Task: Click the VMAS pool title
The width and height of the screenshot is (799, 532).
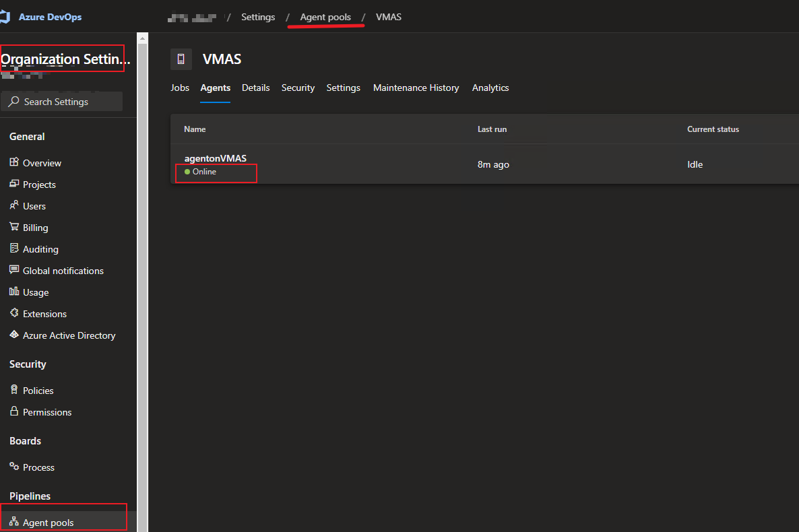Action: click(222, 59)
